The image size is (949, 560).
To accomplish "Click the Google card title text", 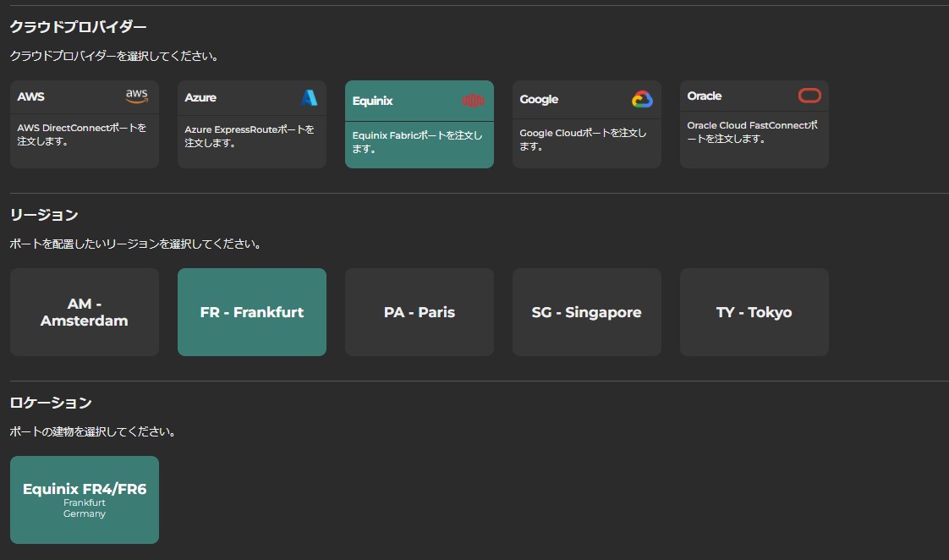I will (539, 99).
